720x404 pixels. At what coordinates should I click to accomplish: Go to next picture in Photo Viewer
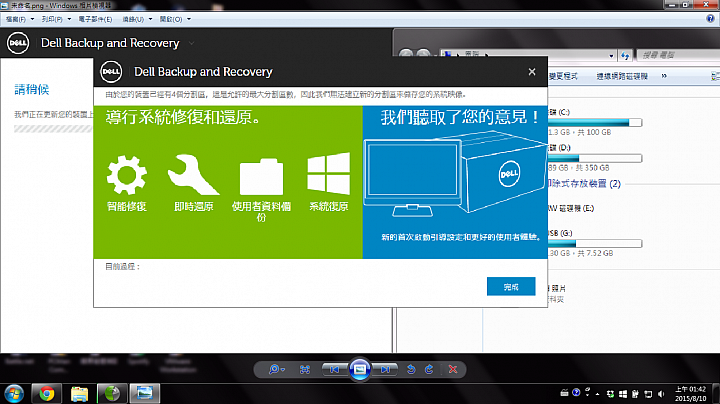click(x=385, y=369)
